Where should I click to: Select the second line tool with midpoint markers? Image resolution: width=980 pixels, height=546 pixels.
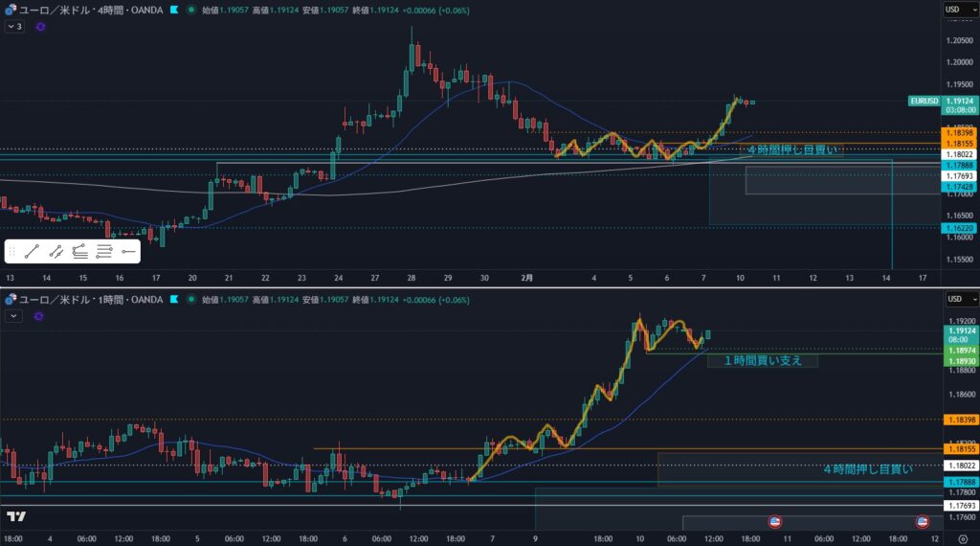pyautogui.click(x=56, y=252)
